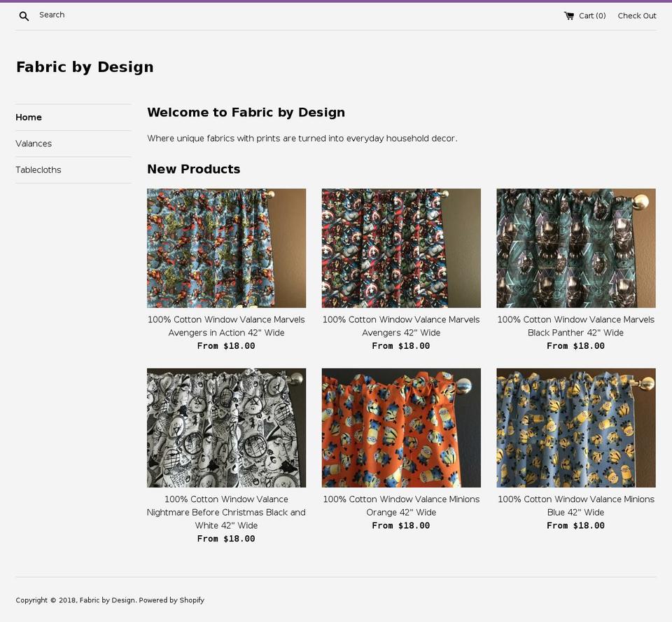The height and width of the screenshot is (622, 672).
Task: Open the Minions Orange valance thumbnail
Action: (401, 428)
